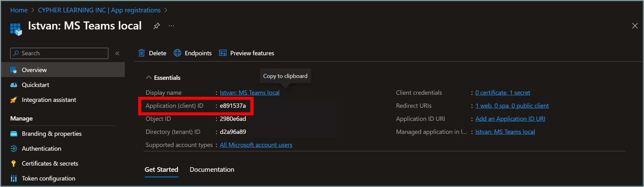The height and width of the screenshot is (187, 644).
Task: Switch to the Documentation tab
Action: point(212,170)
